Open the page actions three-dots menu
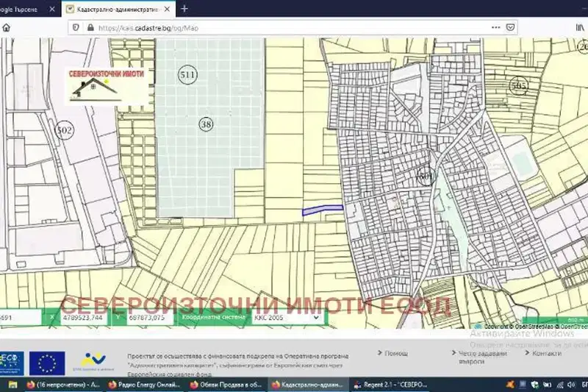 point(495,27)
